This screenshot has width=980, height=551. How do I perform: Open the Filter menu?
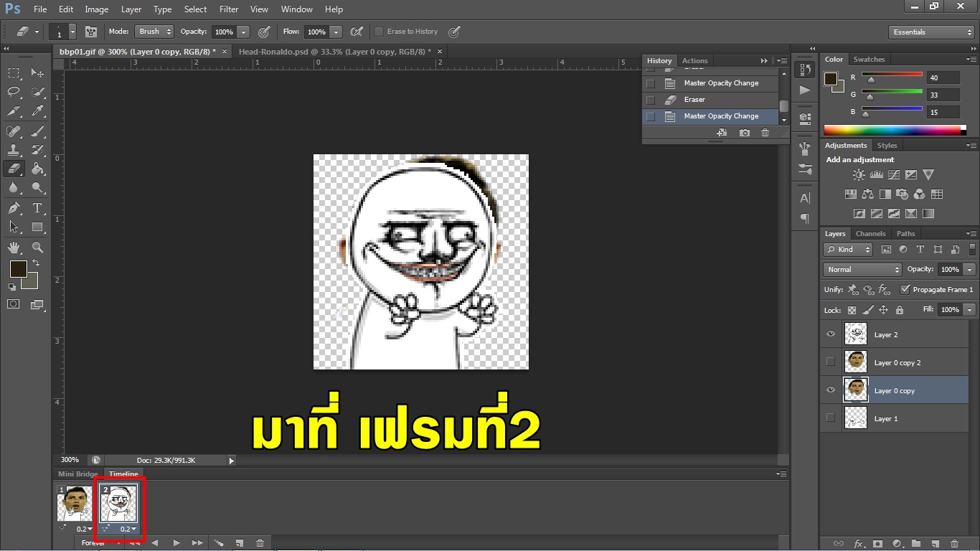(229, 9)
